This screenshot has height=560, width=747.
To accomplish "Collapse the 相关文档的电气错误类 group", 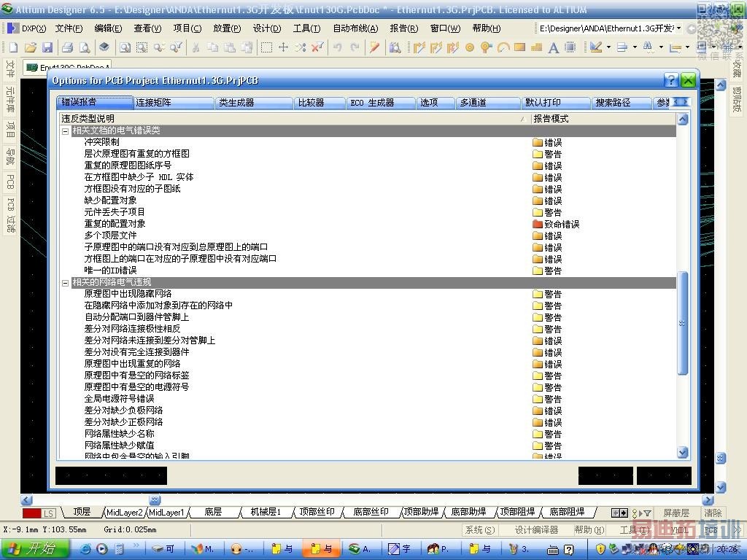I will (65, 131).
